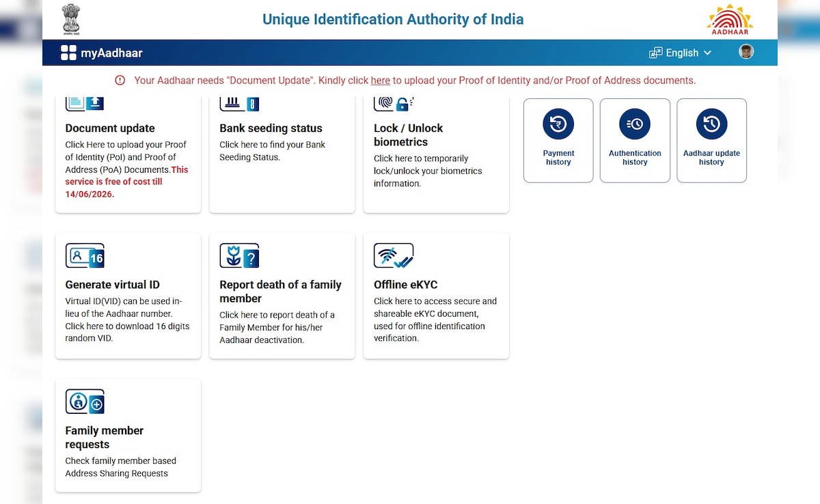Click the Payment history rupee icon
Viewport: 820px width, 504px height.
coord(558,124)
